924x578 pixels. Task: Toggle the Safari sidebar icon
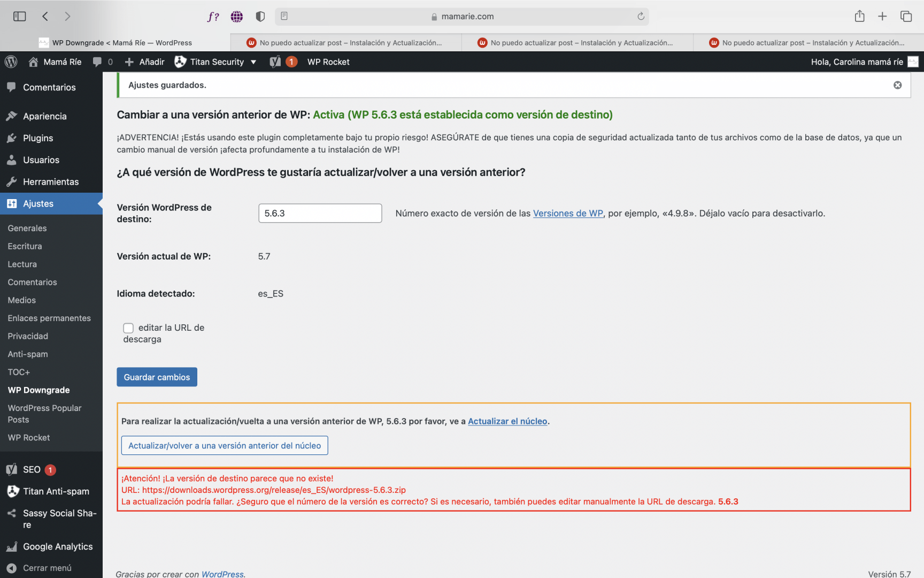(20, 17)
